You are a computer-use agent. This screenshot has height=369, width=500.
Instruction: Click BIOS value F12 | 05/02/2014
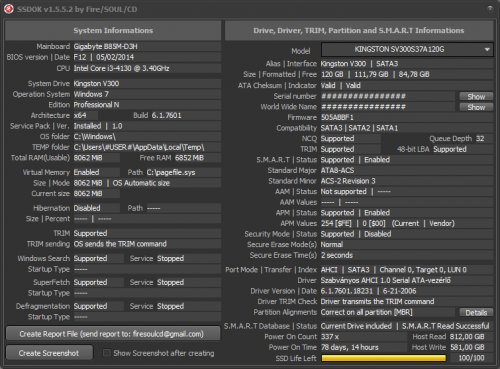104,57
